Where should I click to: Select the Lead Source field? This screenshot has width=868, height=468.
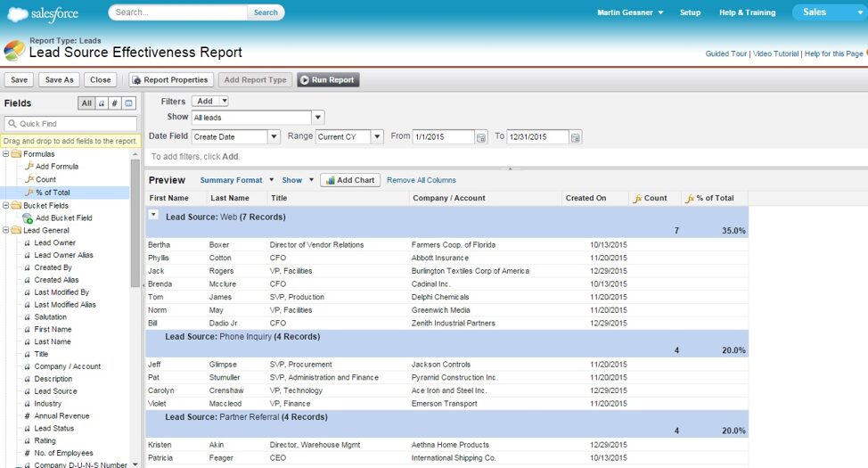coord(55,391)
